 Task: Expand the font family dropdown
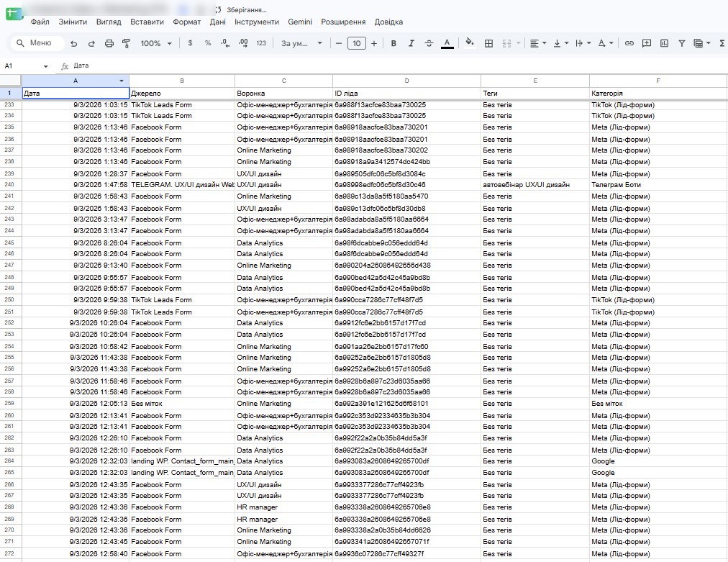click(x=302, y=43)
